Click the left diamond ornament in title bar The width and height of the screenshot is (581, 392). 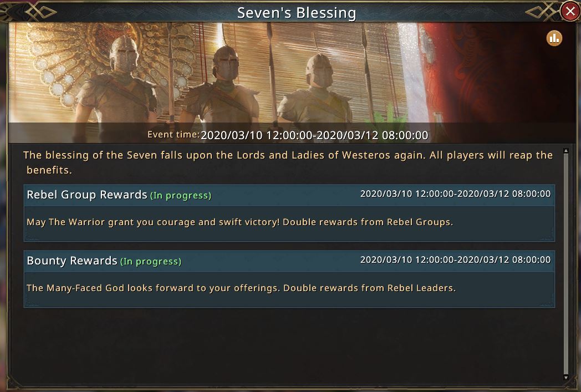click(x=40, y=12)
